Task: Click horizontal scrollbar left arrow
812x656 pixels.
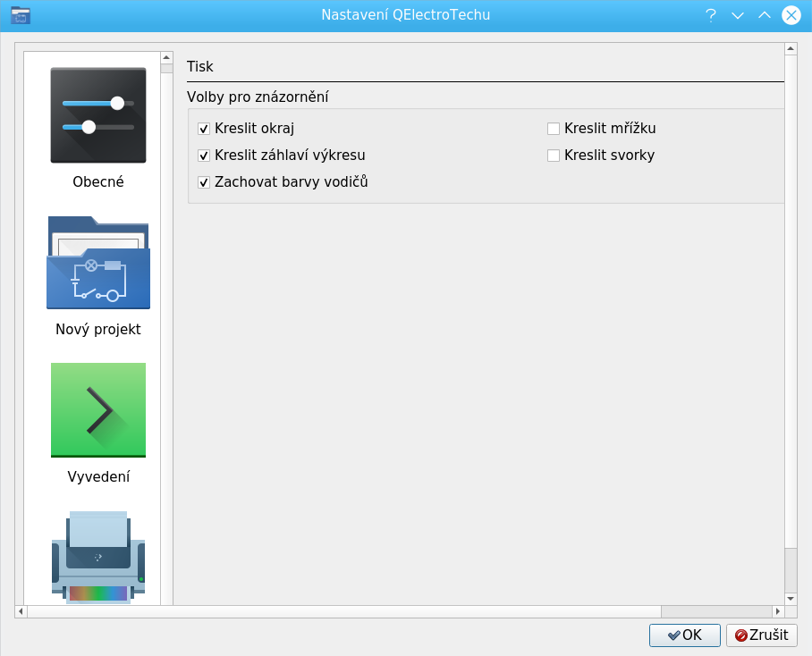Action: 21,612
